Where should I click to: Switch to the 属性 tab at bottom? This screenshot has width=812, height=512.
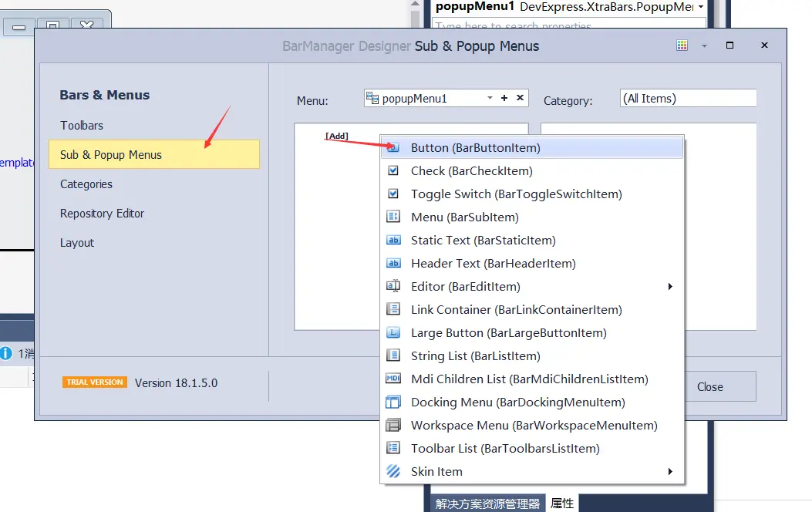[562, 504]
